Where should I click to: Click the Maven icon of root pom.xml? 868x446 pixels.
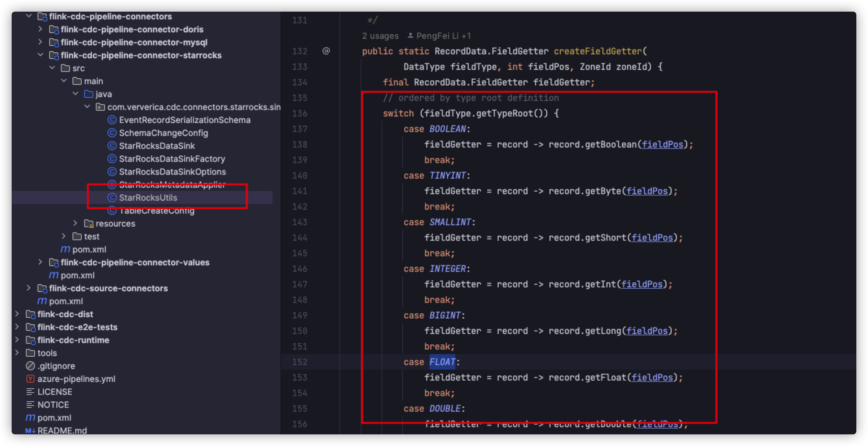click(30, 418)
